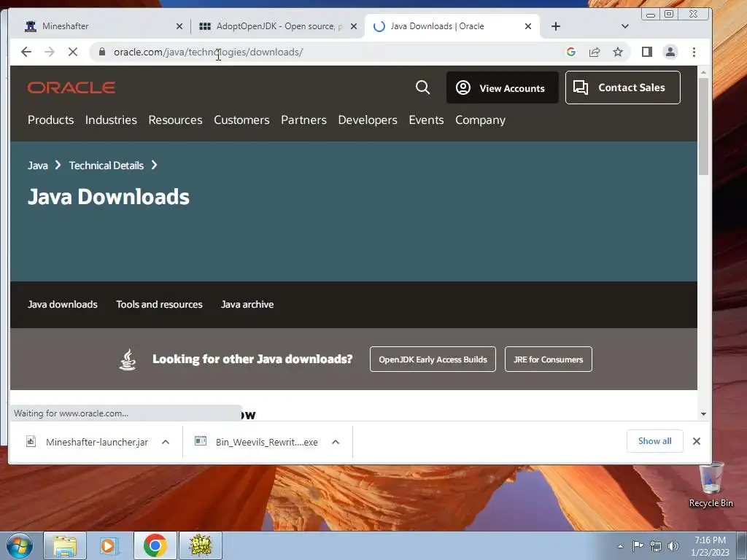Close the Mineshafter tab

[179, 26]
